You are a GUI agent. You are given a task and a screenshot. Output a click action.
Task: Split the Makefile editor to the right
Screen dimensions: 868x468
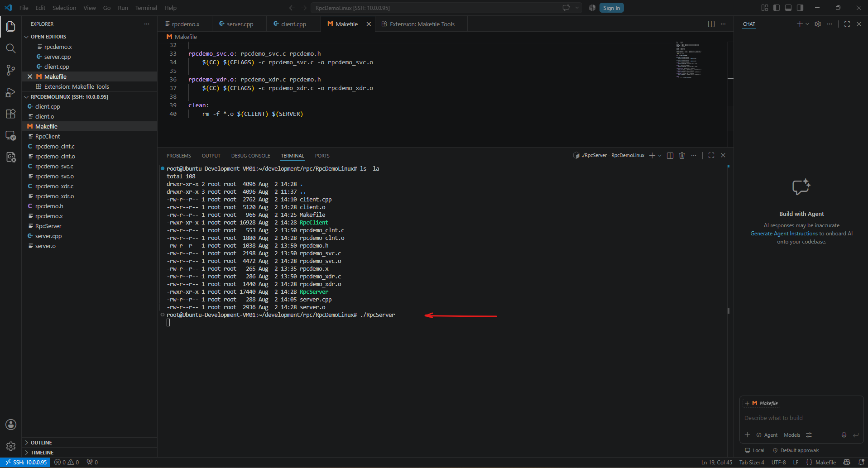[711, 24]
